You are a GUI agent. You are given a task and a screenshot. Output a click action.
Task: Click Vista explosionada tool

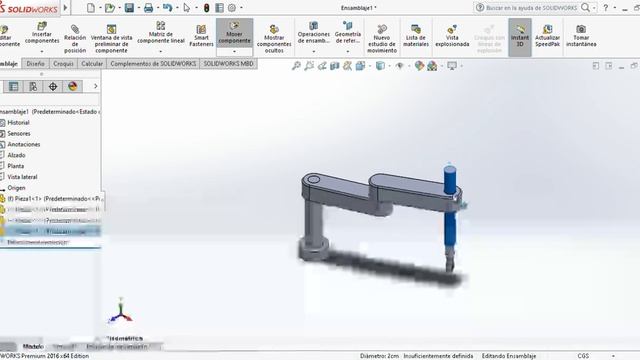tap(452, 36)
